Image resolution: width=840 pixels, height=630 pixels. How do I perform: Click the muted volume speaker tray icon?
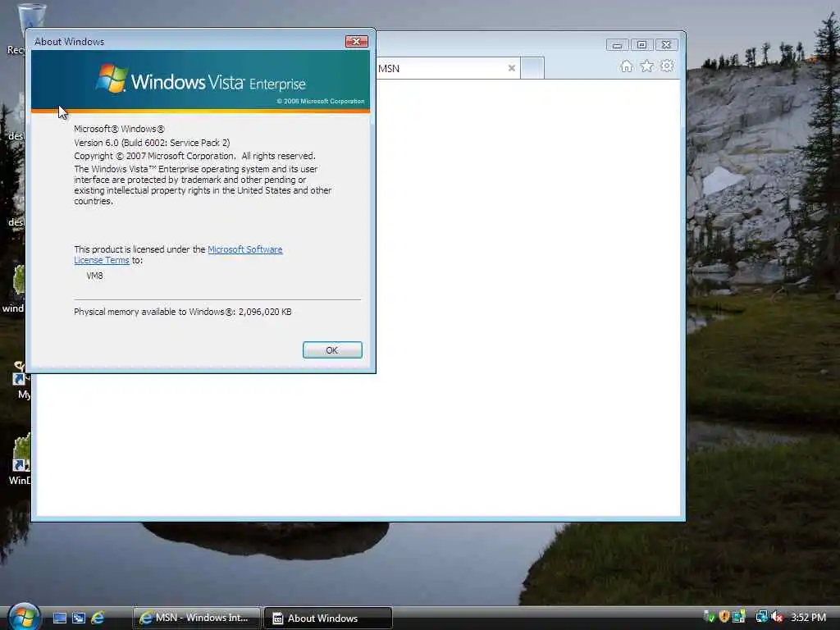(x=778, y=617)
